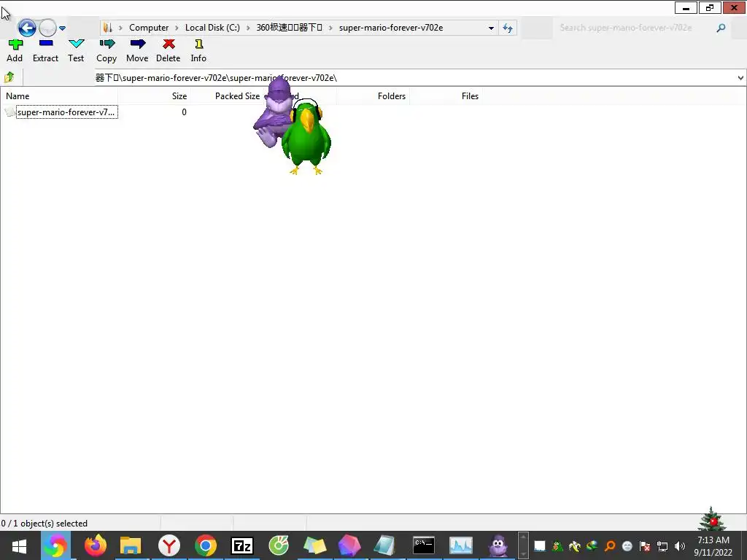Switch to the Command Prompt taskbar icon
Screen dimensions: 747x560
424,545
